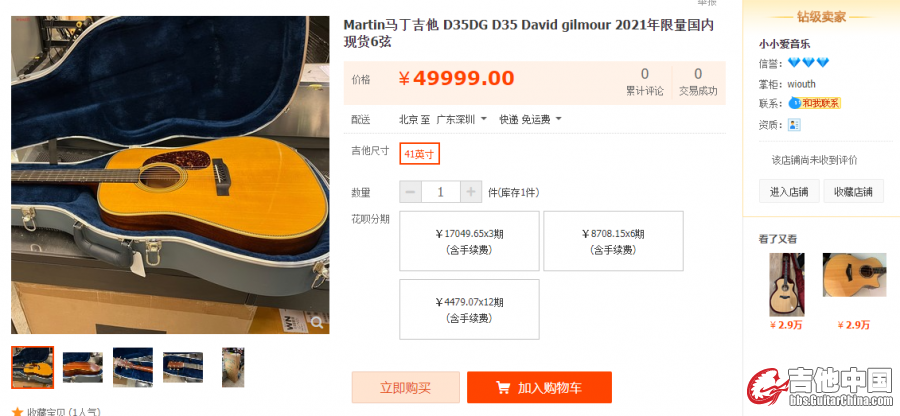Viewport: 900px width, 416px height.
Task: Choose the 6-period installment plan
Action: pos(613,241)
